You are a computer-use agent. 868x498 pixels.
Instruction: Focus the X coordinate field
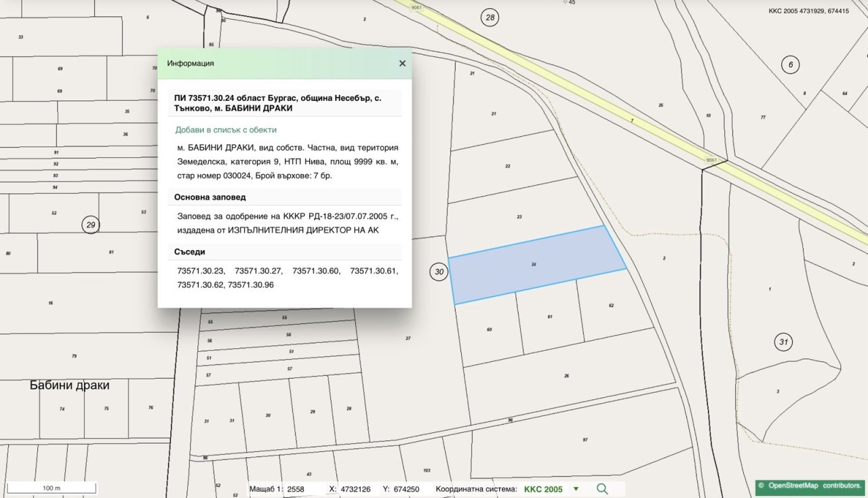[x=355, y=489]
